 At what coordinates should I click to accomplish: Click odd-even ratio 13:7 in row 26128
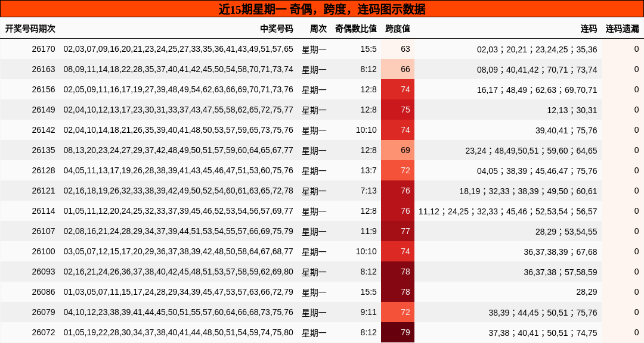[369, 171]
